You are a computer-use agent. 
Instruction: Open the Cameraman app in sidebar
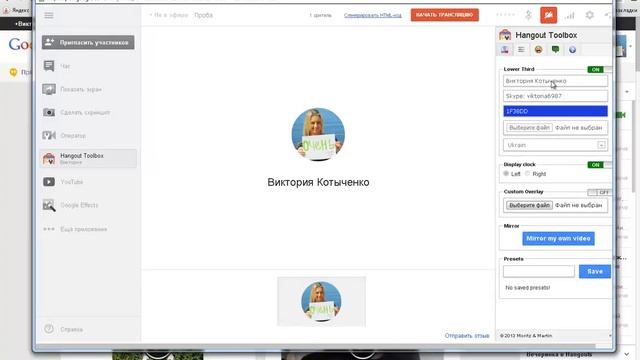point(88,135)
